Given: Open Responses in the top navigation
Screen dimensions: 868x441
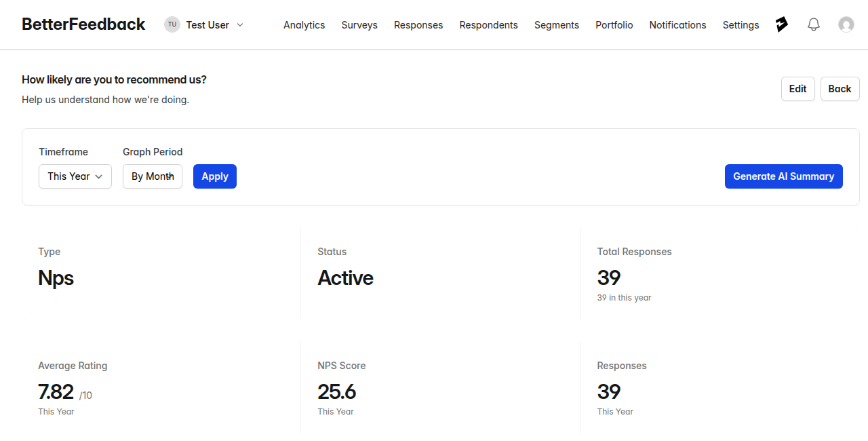Looking at the screenshot, I should (x=418, y=25).
